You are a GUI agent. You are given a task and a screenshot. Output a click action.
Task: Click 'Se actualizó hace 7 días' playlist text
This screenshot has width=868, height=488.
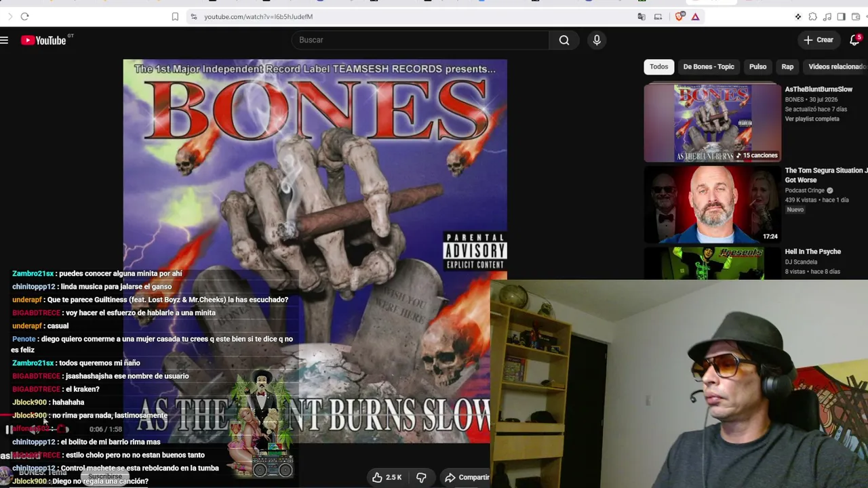pyautogui.click(x=816, y=109)
